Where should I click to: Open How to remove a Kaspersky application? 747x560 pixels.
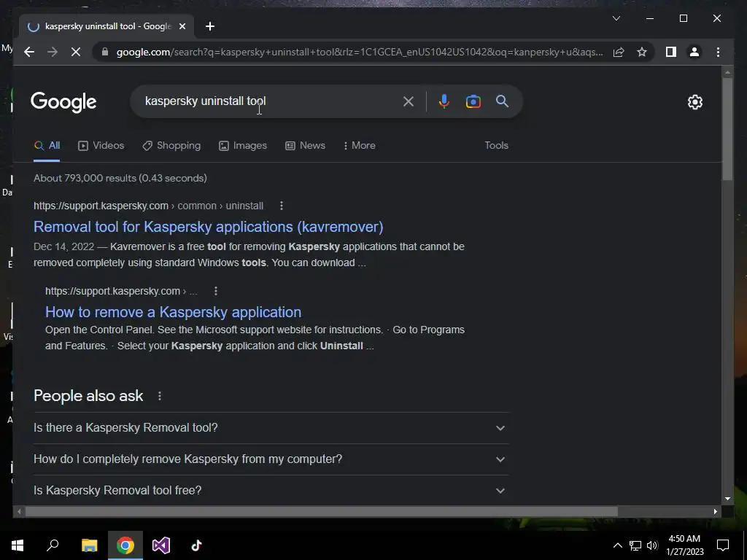[x=173, y=312]
